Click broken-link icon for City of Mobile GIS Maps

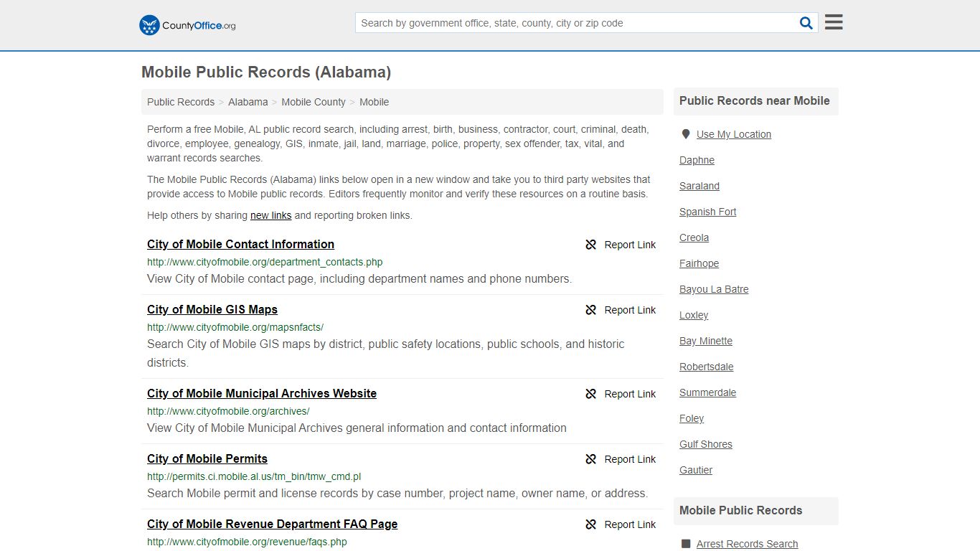(x=591, y=310)
